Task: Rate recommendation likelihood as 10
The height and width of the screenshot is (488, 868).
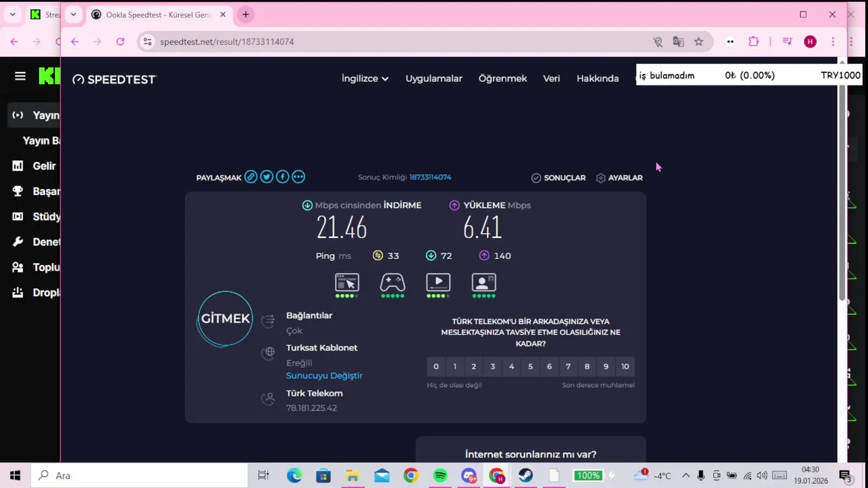Action: (x=625, y=367)
